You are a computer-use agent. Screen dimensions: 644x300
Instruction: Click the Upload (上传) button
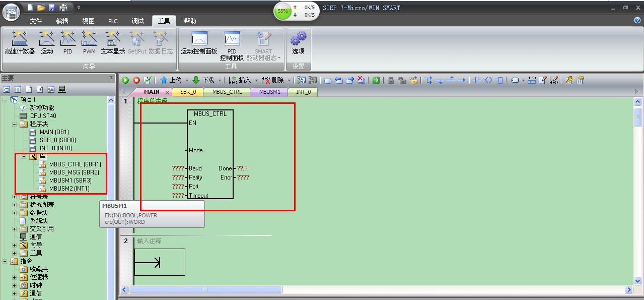click(171, 80)
